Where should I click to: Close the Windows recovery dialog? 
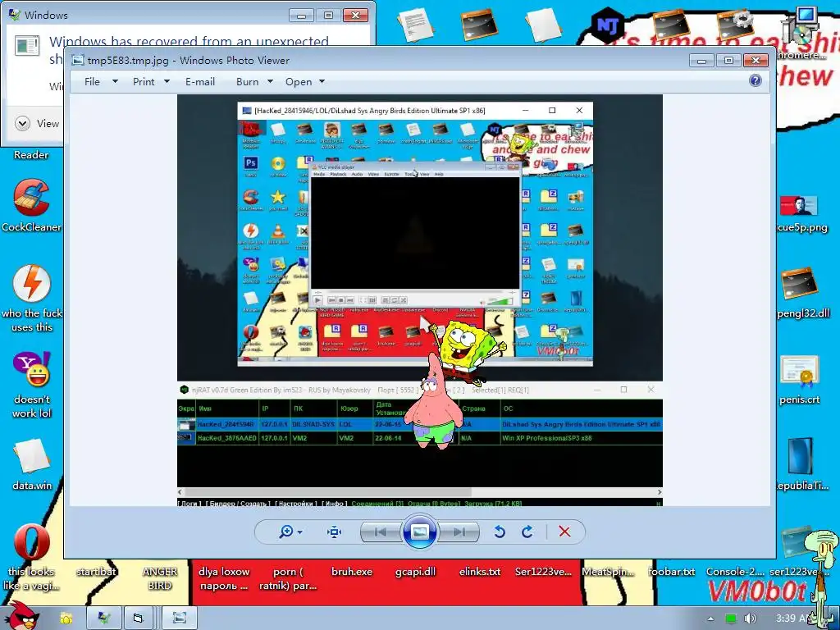tap(355, 15)
